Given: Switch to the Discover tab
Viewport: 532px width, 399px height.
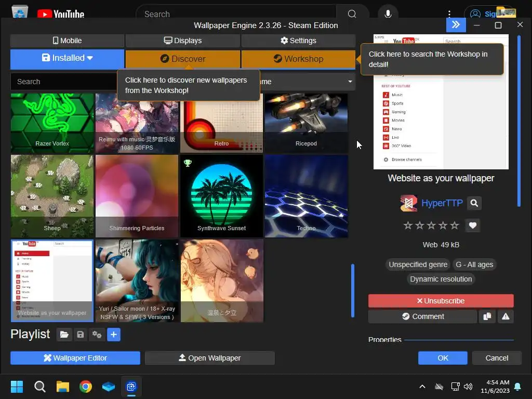Looking at the screenshot, I should pyautogui.click(x=183, y=59).
